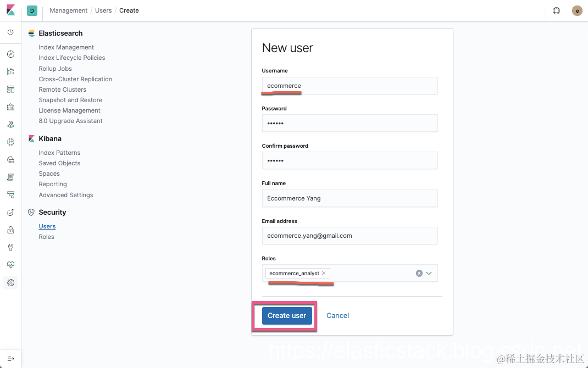
Task: Click the Kibana section heading
Action: (50, 138)
